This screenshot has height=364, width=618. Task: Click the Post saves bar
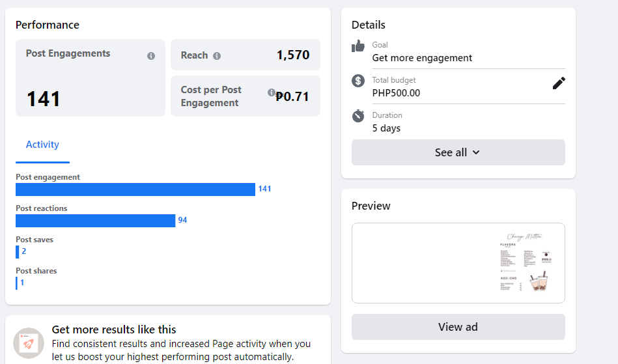point(18,252)
